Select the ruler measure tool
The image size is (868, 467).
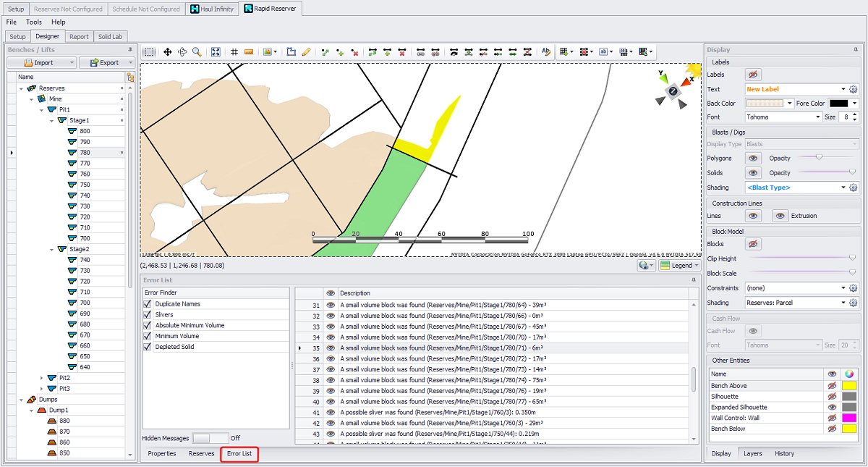(x=249, y=52)
